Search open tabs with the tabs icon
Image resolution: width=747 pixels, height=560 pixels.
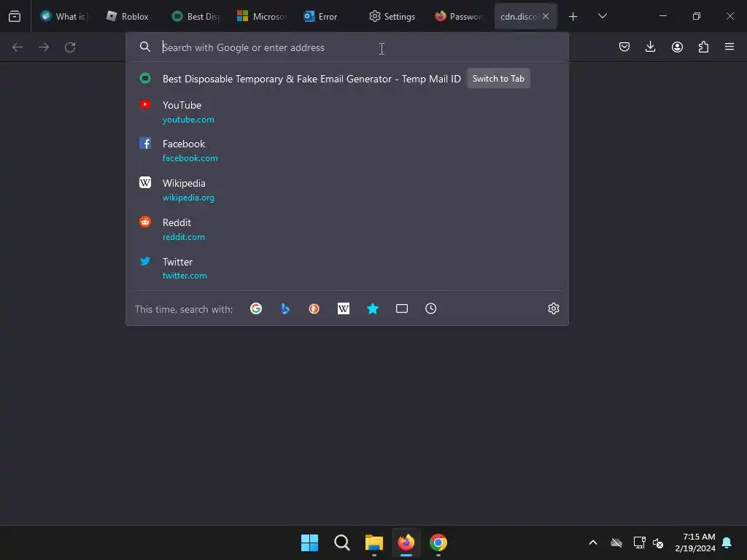click(402, 308)
